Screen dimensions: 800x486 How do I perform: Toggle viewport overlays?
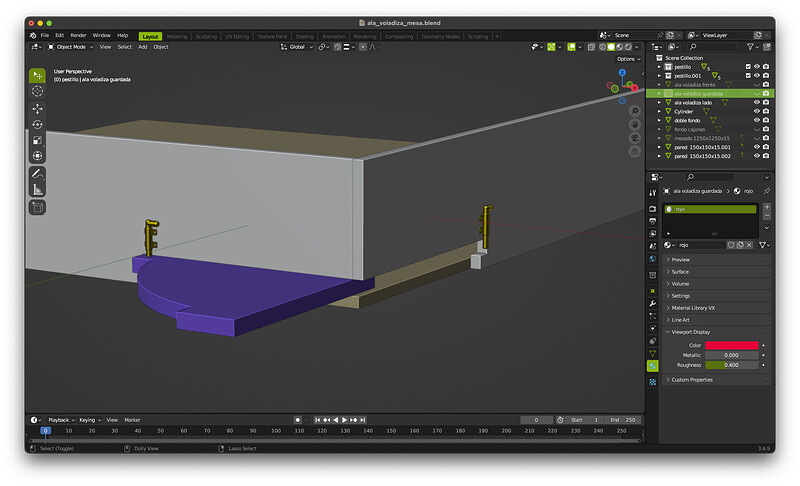click(571, 47)
